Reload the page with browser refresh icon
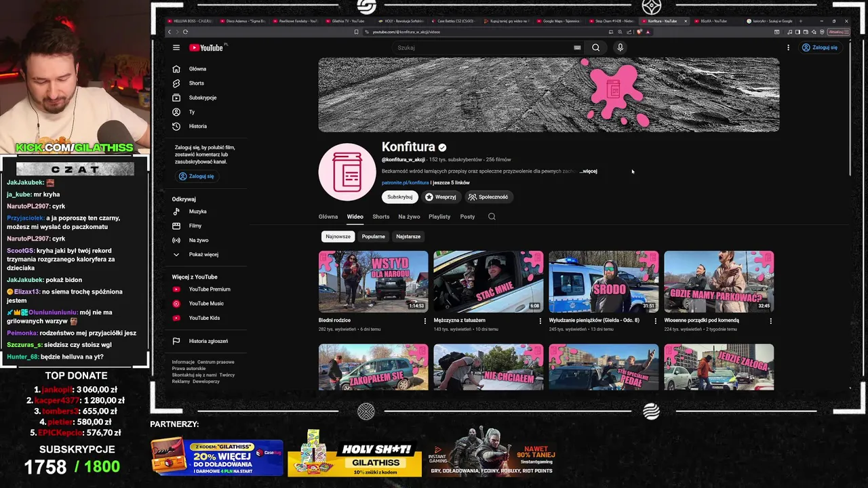Image resolution: width=868 pixels, height=488 pixels. click(x=185, y=32)
